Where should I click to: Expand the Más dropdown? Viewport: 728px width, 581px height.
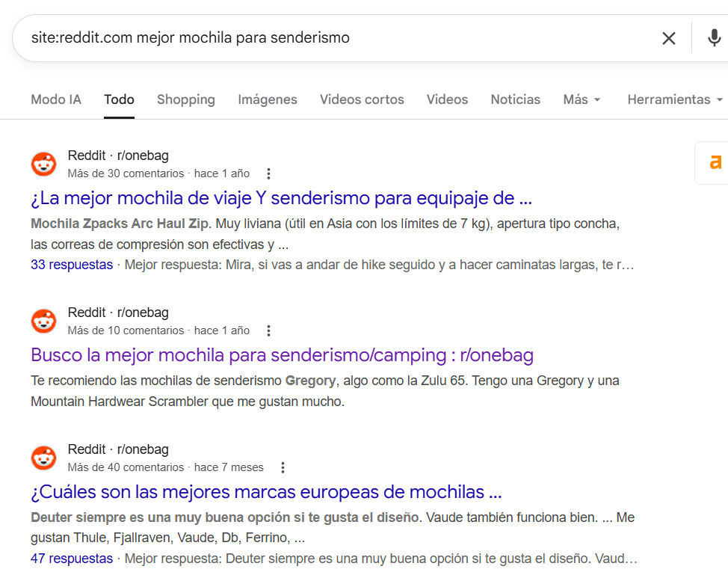[x=582, y=99]
